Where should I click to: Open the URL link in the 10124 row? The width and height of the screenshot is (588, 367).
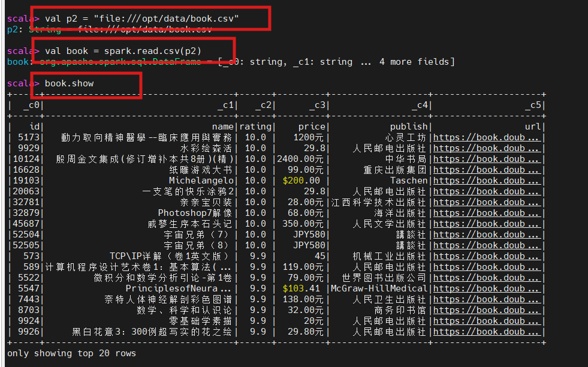coord(486,160)
